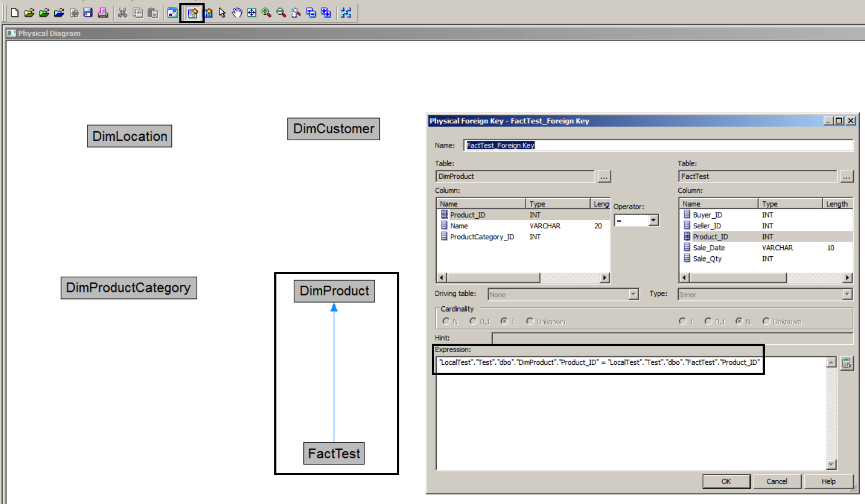The width and height of the screenshot is (865, 504).
Task: Select Sale_Date column in FactTest list
Action: tap(708, 248)
